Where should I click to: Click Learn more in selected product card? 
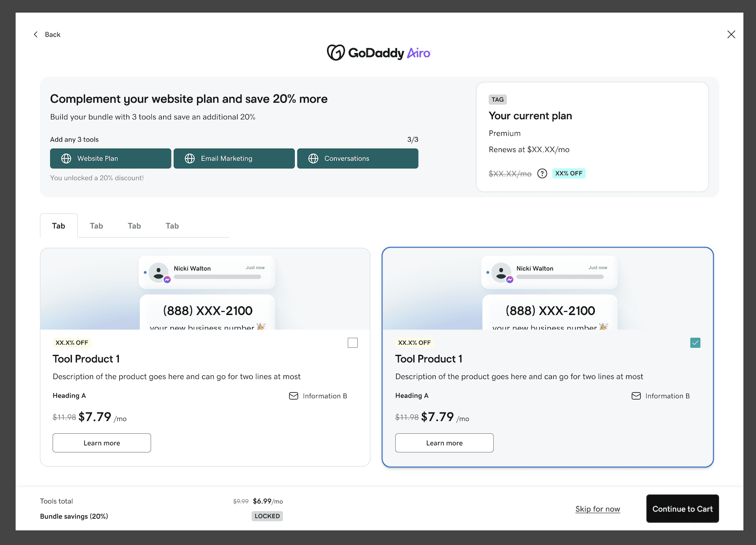(444, 443)
